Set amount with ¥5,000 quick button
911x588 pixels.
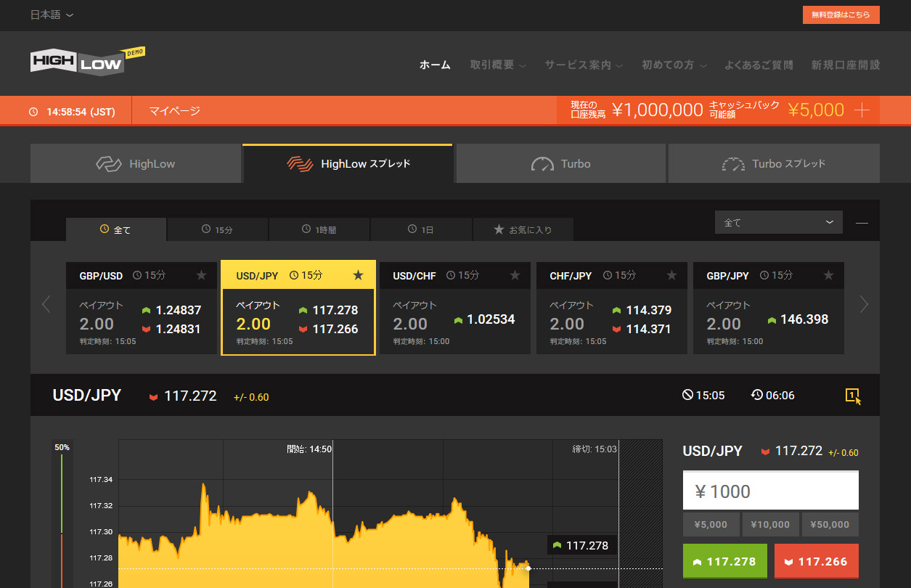point(711,524)
